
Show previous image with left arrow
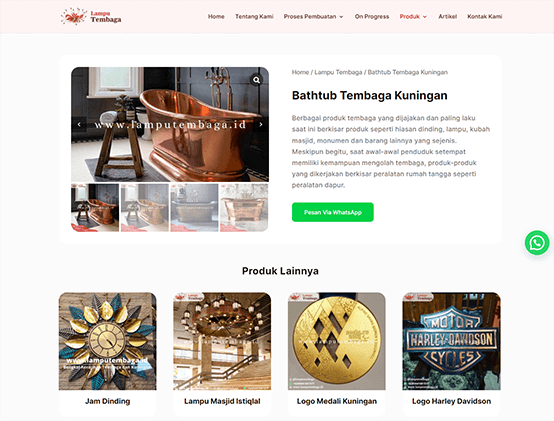pyautogui.click(x=79, y=124)
